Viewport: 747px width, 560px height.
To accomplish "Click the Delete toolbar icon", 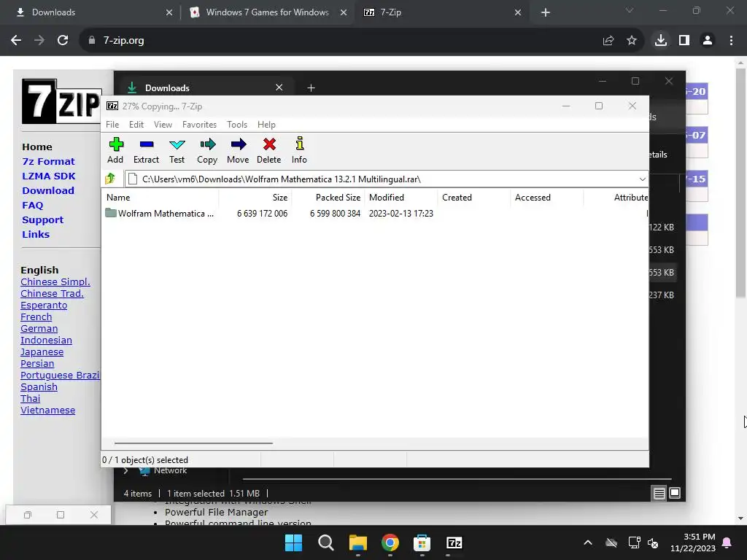I will (269, 150).
